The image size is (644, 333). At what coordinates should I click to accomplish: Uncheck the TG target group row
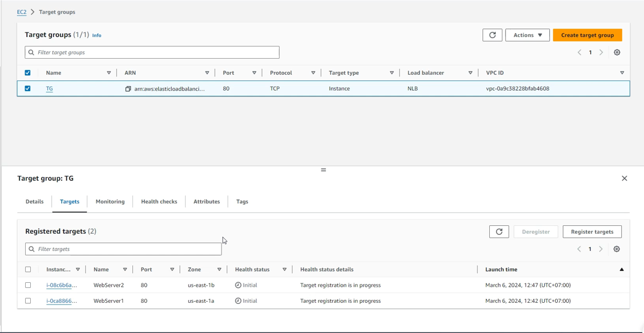coord(27,88)
